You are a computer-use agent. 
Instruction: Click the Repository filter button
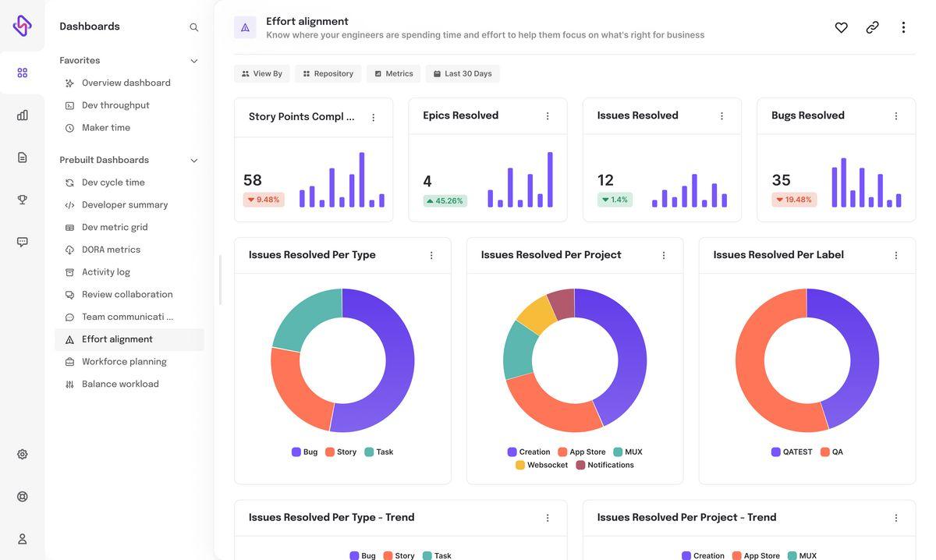(328, 74)
